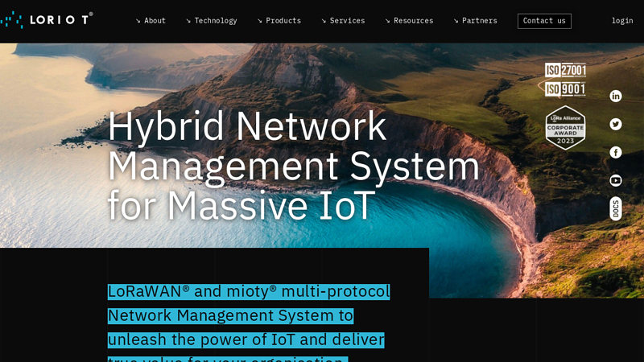The image size is (644, 362).
Task: Expand the Technology menu
Action: click(x=212, y=21)
